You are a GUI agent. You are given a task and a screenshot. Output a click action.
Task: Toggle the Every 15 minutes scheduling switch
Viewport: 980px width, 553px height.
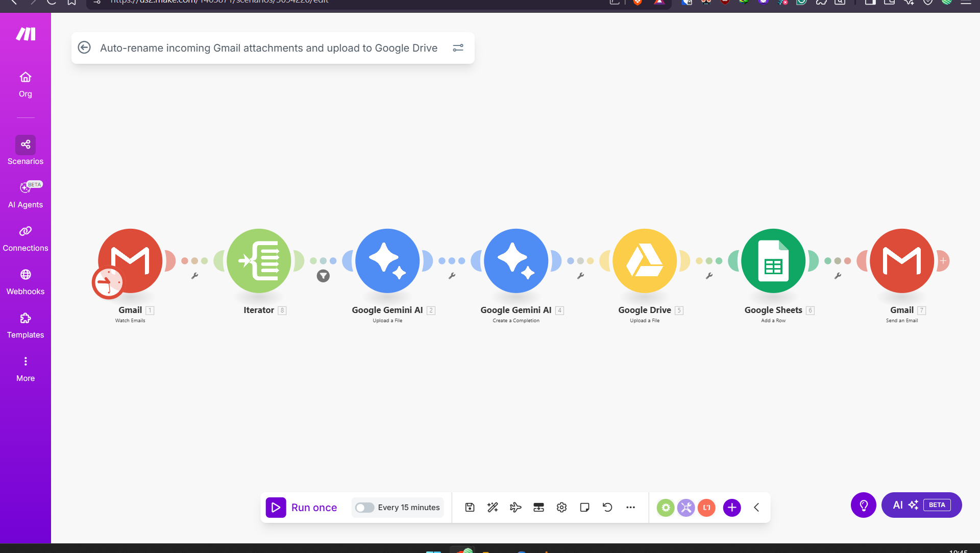[365, 508]
